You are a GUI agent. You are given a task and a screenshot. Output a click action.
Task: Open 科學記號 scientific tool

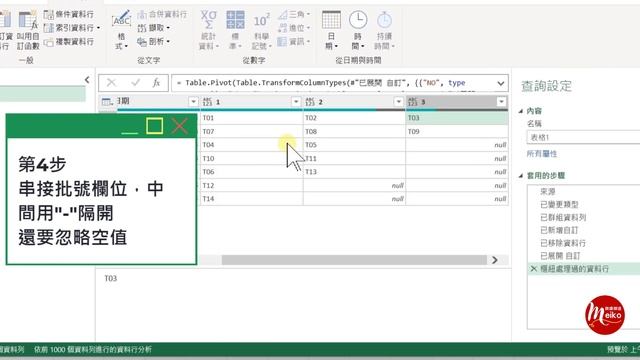(261, 31)
